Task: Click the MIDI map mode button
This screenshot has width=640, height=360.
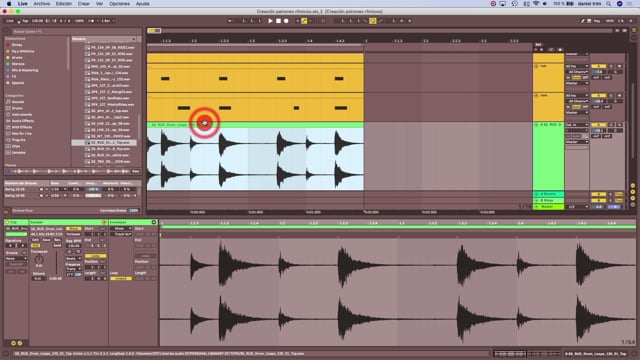Action: tap(610, 21)
